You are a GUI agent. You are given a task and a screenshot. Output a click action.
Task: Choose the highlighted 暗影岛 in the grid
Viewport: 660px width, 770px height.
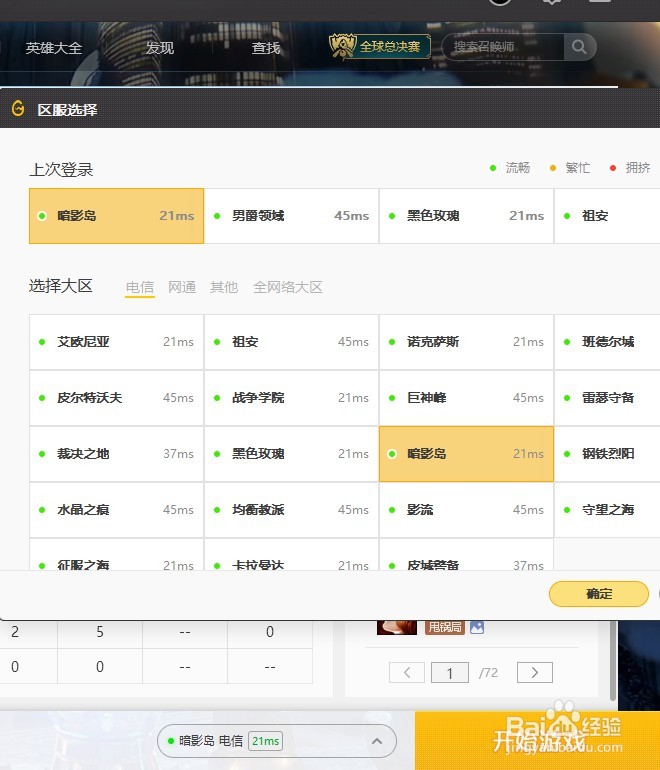click(467, 454)
